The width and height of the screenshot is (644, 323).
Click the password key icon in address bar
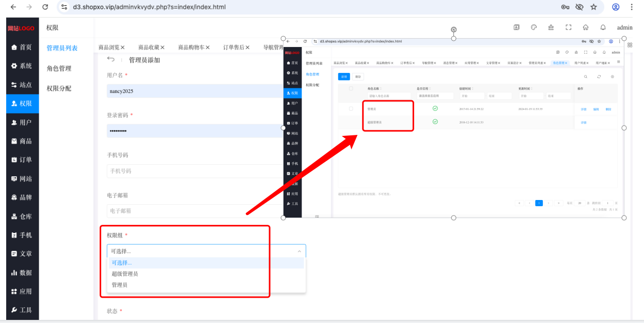click(x=565, y=7)
